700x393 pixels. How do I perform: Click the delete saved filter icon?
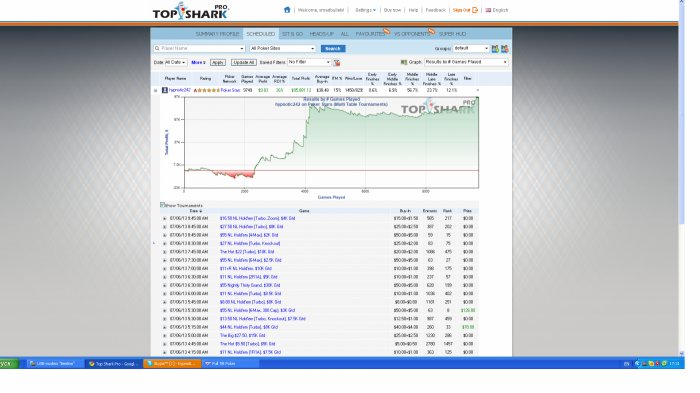click(337, 63)
